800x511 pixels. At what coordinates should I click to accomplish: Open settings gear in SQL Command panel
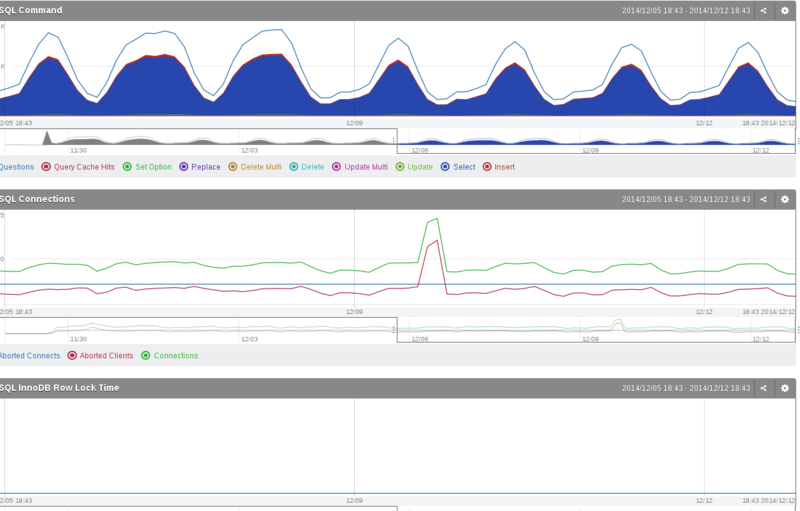coord(785,10)
